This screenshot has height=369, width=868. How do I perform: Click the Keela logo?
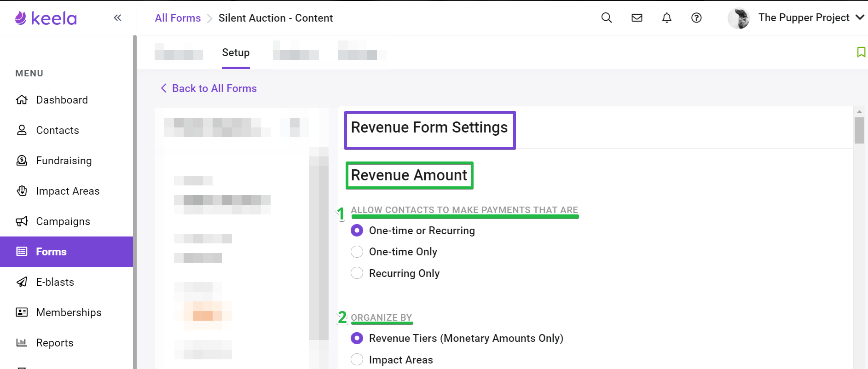tap(46, 18)
